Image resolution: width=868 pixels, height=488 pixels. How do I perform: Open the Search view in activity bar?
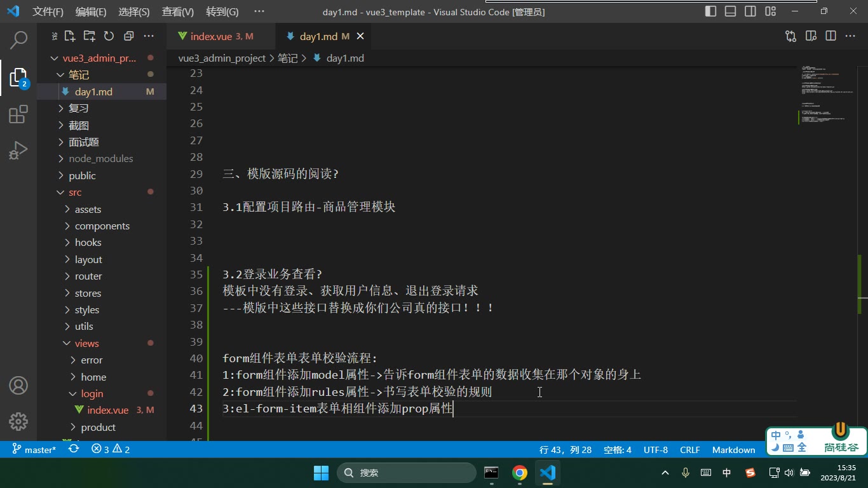click(18, 40)
